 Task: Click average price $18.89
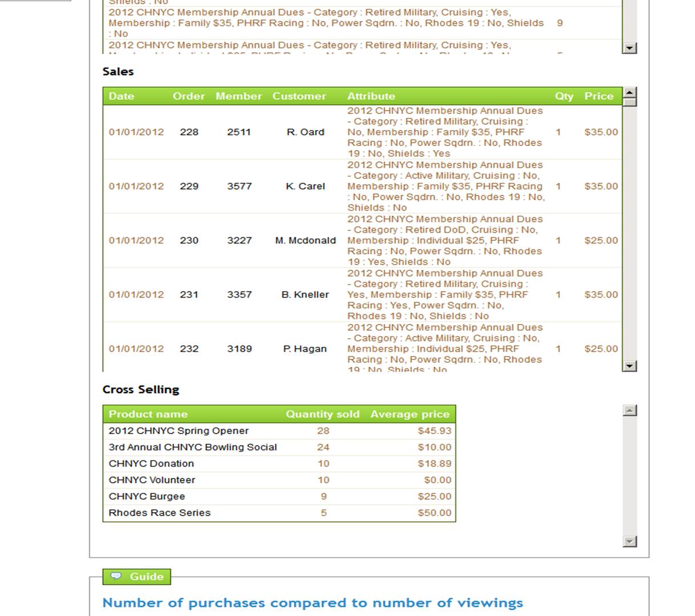click(x=434, y=464)
